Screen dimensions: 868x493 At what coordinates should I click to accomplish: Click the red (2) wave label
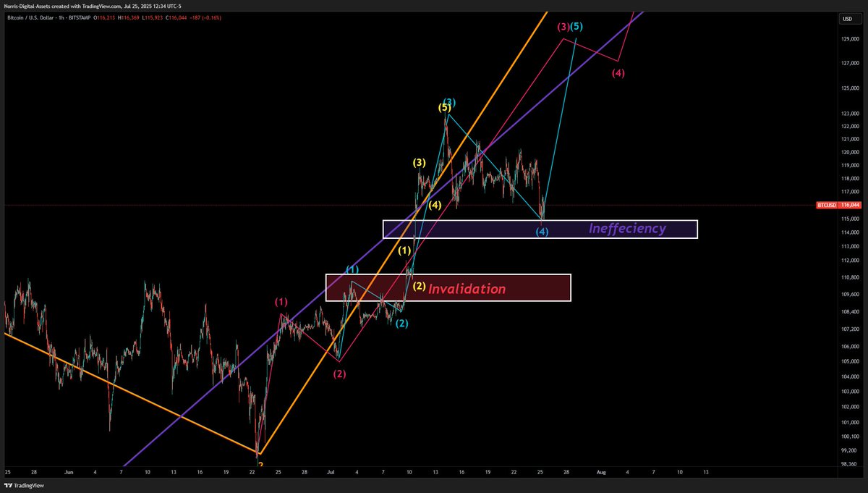pos(339,374)
